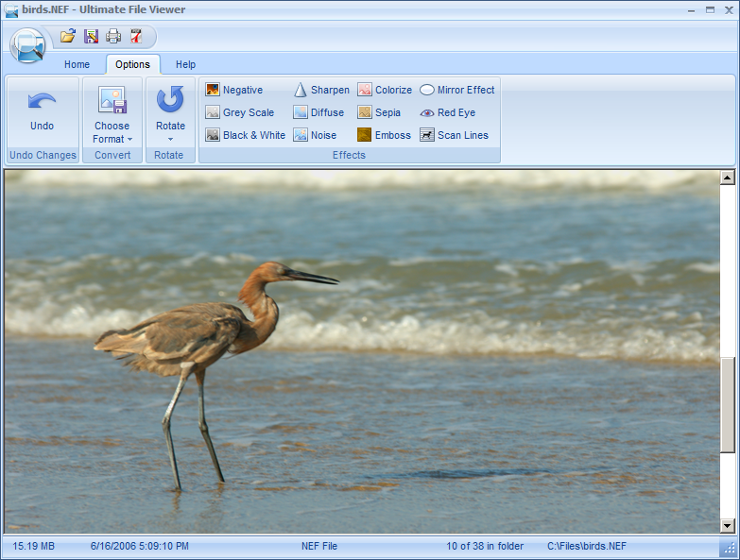The height and width of the screenshot is (560, 740).
Task: Apply the Black & White effect
Action: tap(246, 135)
